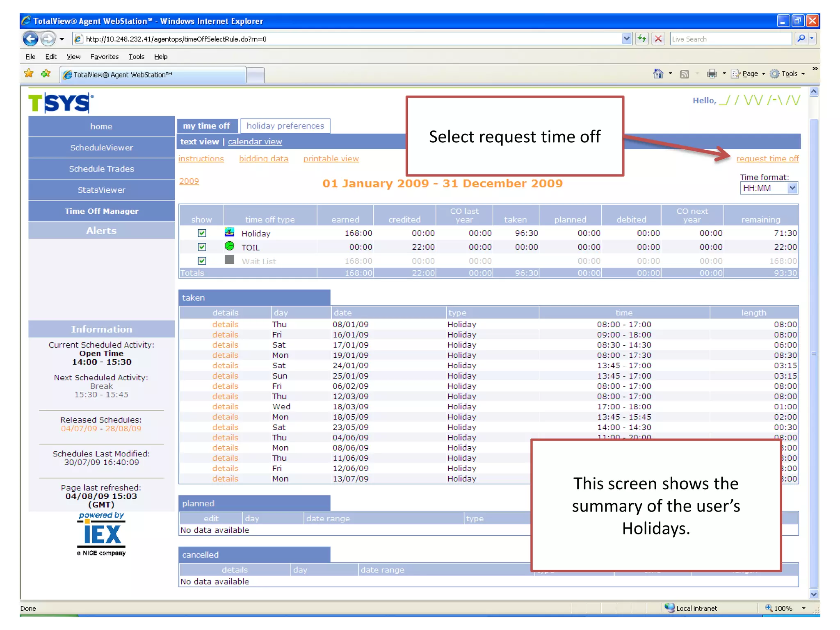Uncheck the Holiday show checkbox

click(202, 233)
